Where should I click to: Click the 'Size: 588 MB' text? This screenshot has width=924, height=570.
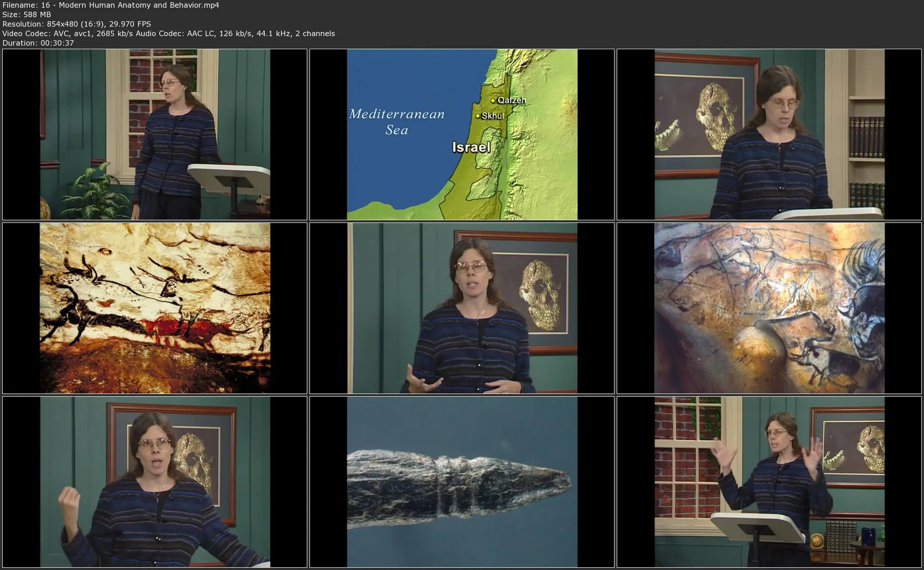pos(27,14)
